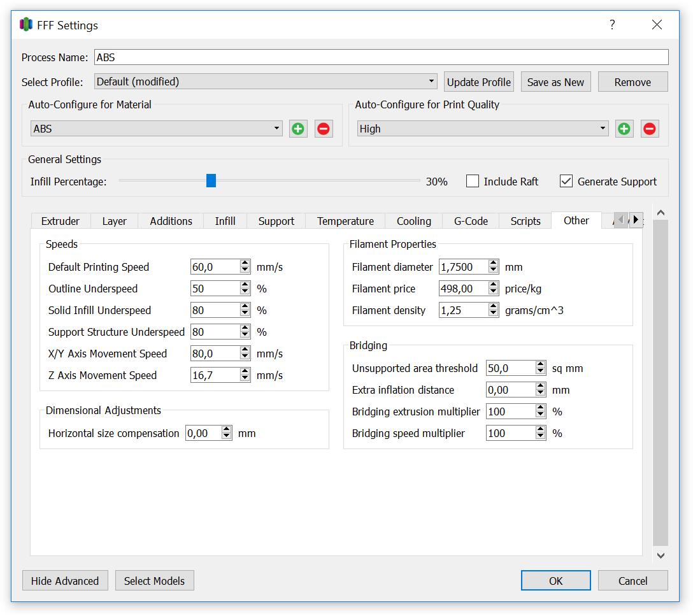Click the Process Name input field
Image resolution: width=693 pixels, height=616 pixels.
click(381, 57)
